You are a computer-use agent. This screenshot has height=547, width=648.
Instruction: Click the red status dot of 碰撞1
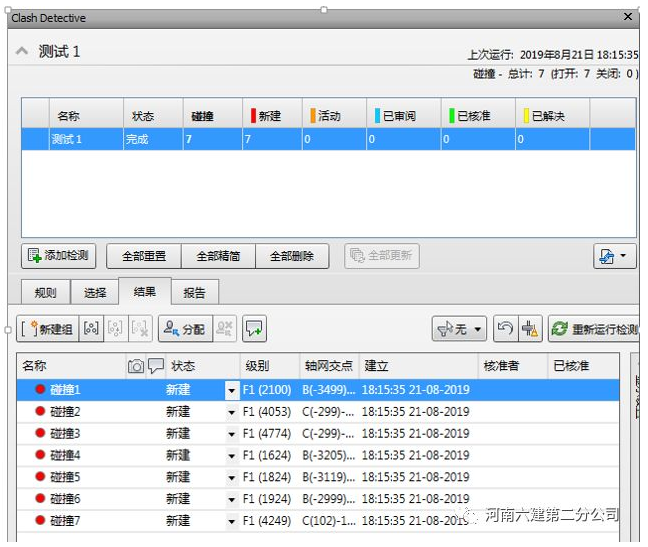40,389
